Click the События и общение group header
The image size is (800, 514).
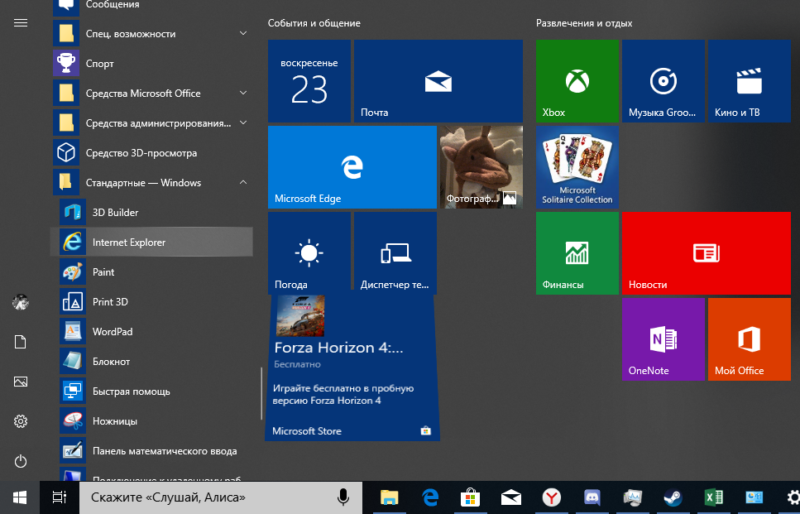314,23
